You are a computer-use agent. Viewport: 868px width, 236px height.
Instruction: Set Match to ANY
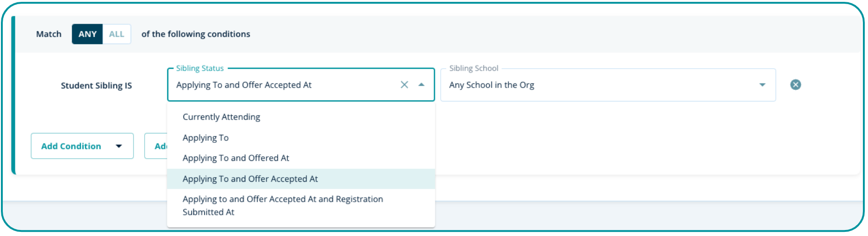[87, 34]
